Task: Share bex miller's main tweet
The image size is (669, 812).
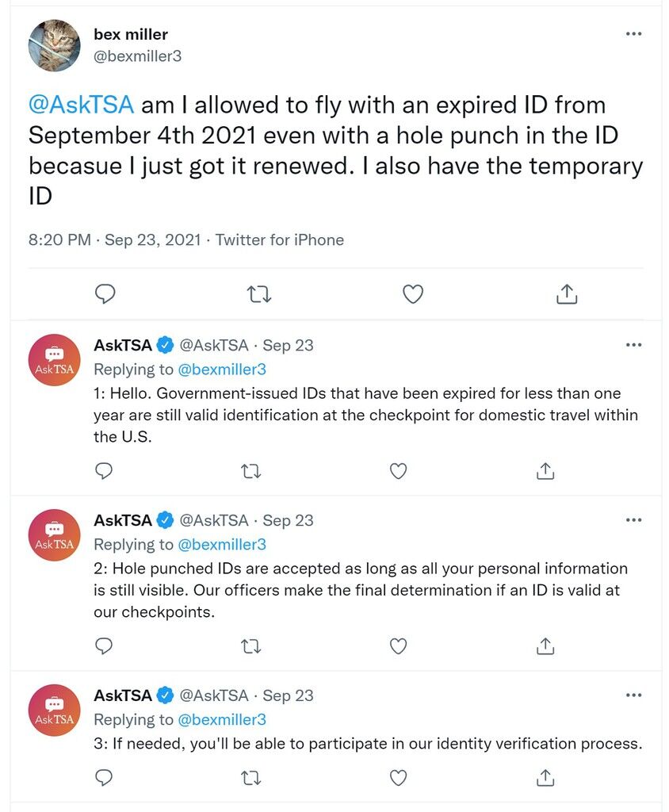Action: point(567,293)
